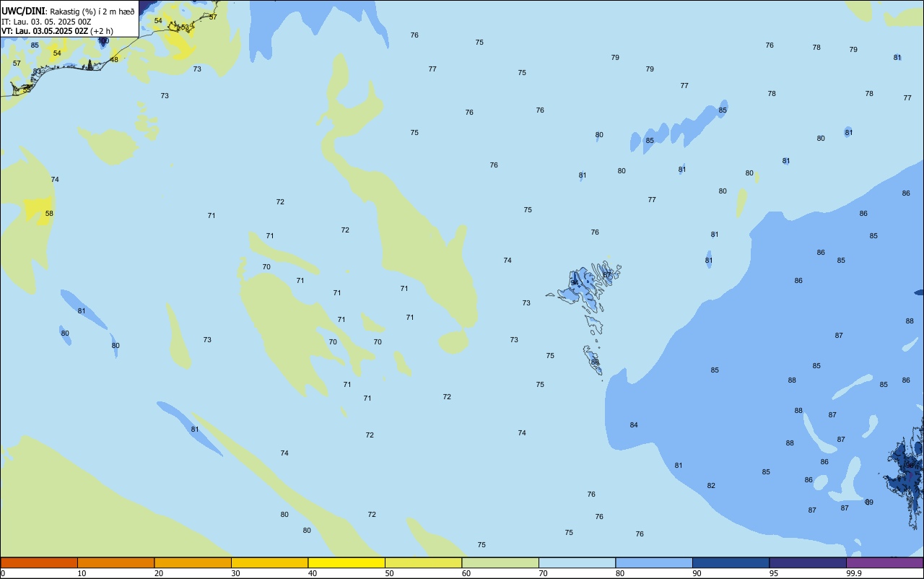Click the 'IT: Lau. 03. 05. 2025 00Z' line

(x=46, y=22)
